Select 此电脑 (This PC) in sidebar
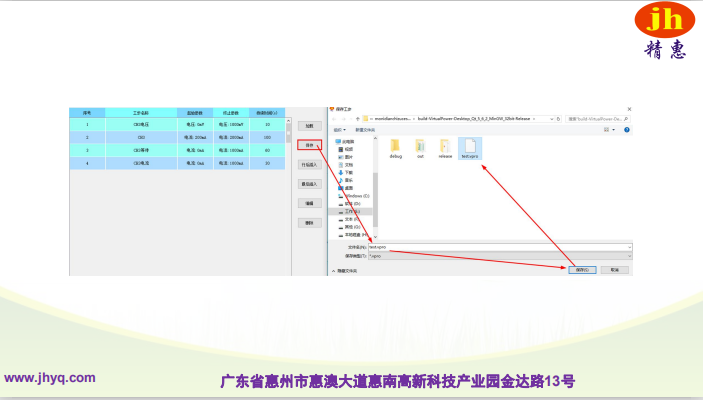The height and width of the screenshot is (400, 703). pos(348,142)
